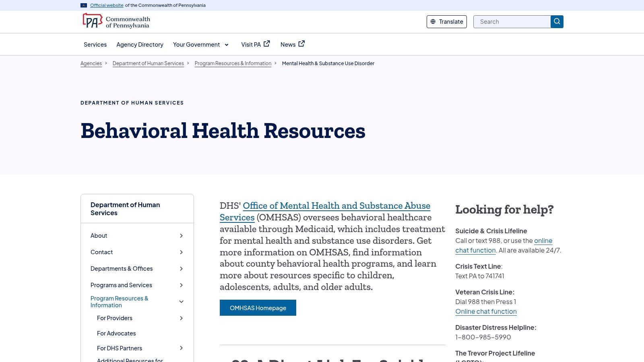This screenshot has height=362, width=644.
Task: Expand the About sidebar chevron
Action: click(181, 236)
